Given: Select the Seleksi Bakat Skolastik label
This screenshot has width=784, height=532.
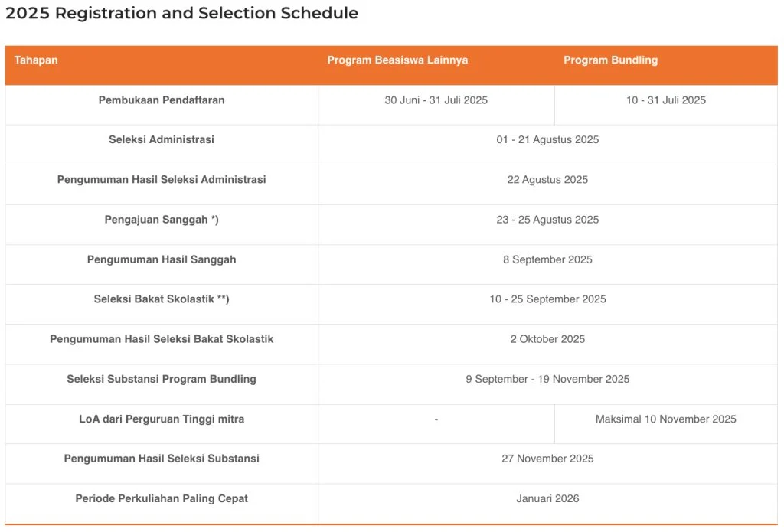Looking at the screenshot, I should point(162,299).
